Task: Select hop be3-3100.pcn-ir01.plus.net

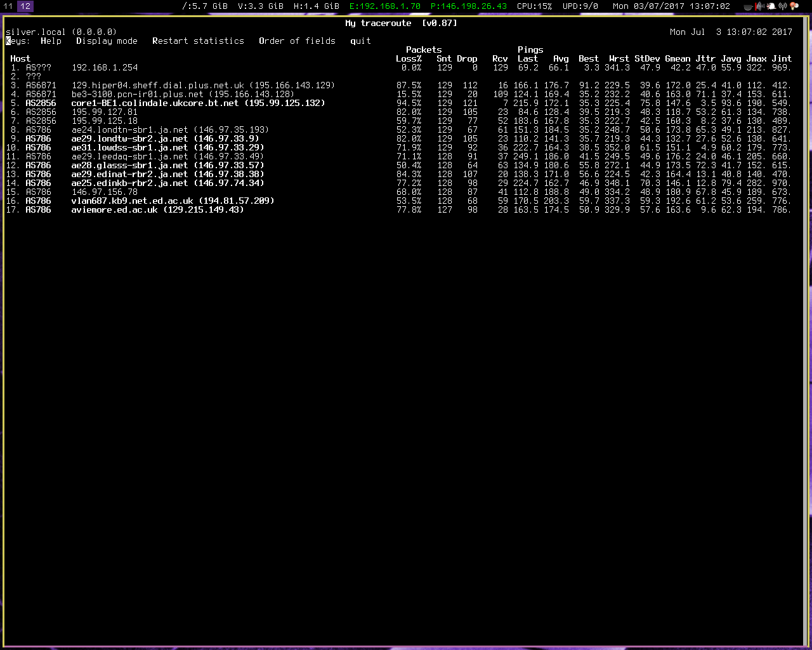Action: tap(183, 94)
